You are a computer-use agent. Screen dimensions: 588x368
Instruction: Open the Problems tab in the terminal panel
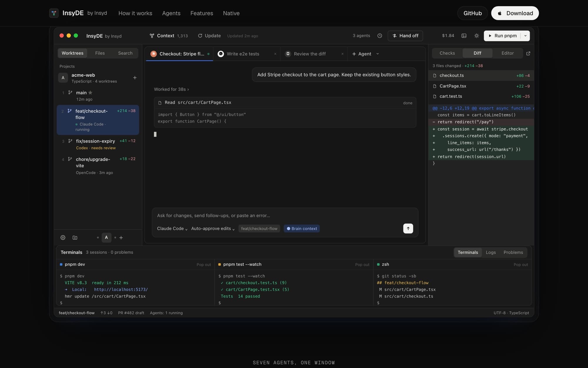[x=513, y=252]
